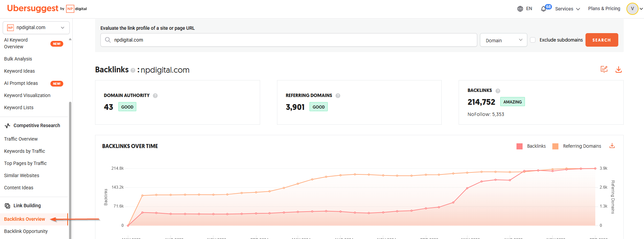Image resolution: width=644 pixels, height=239 pixels.
Task: Go to Traffic Overview
Action: coord(21,139)
